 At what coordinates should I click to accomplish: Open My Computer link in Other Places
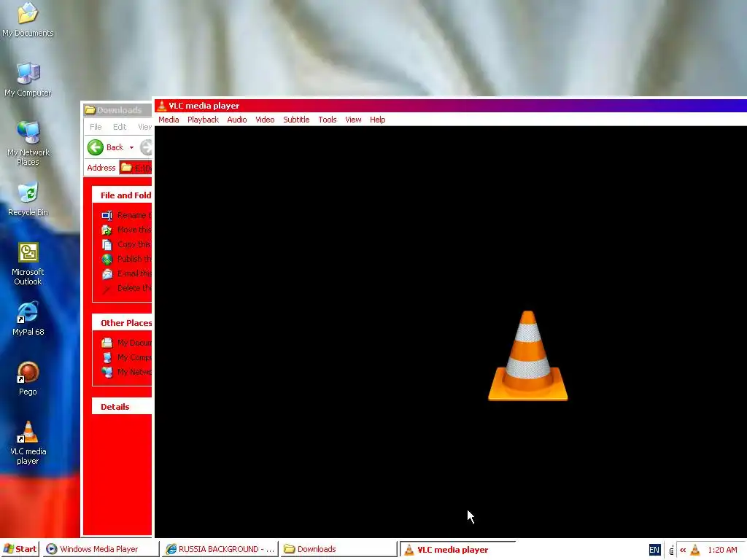[x=134, y=357]
